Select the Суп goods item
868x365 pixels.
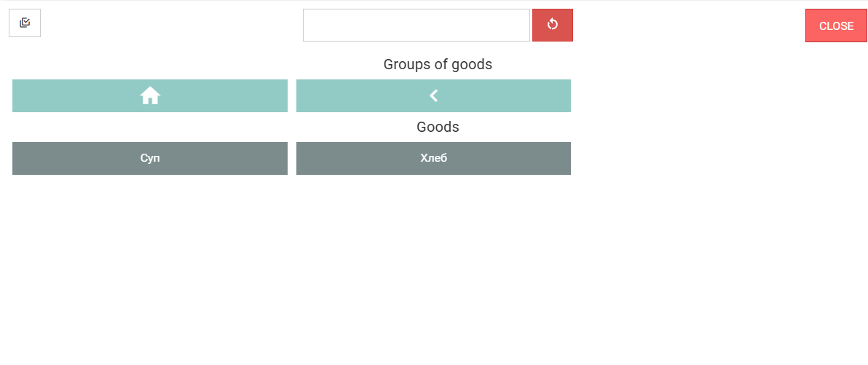(150, 158)
